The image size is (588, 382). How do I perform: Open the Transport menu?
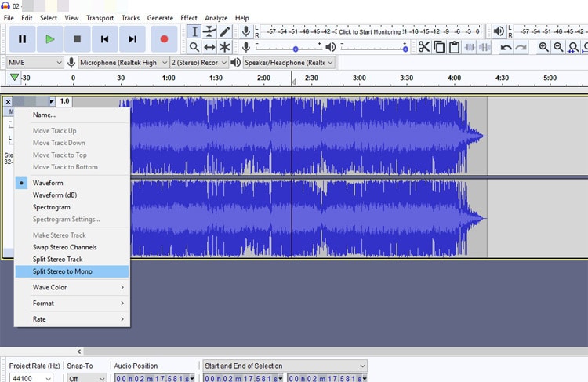pyautogui.click(x=100, y=18)
